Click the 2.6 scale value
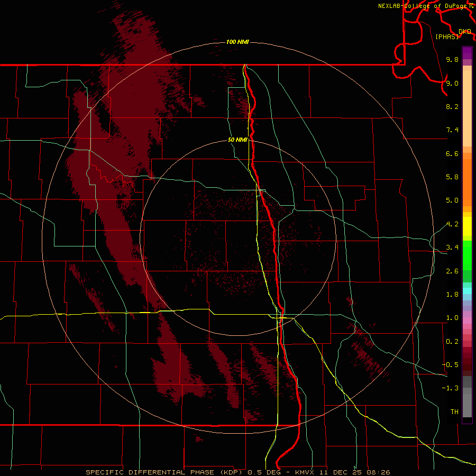This screenshot has height=476, width=476. click(x=452, y=271)
